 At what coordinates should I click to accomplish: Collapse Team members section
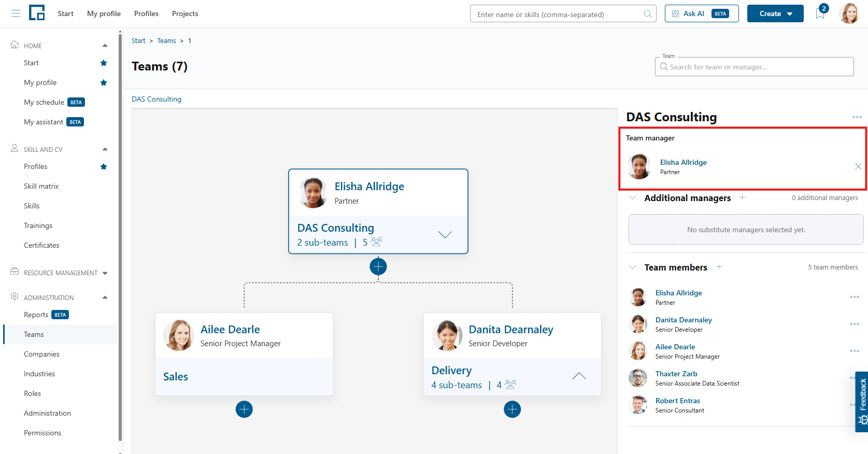pyautogui.click(x=632, y=267)
